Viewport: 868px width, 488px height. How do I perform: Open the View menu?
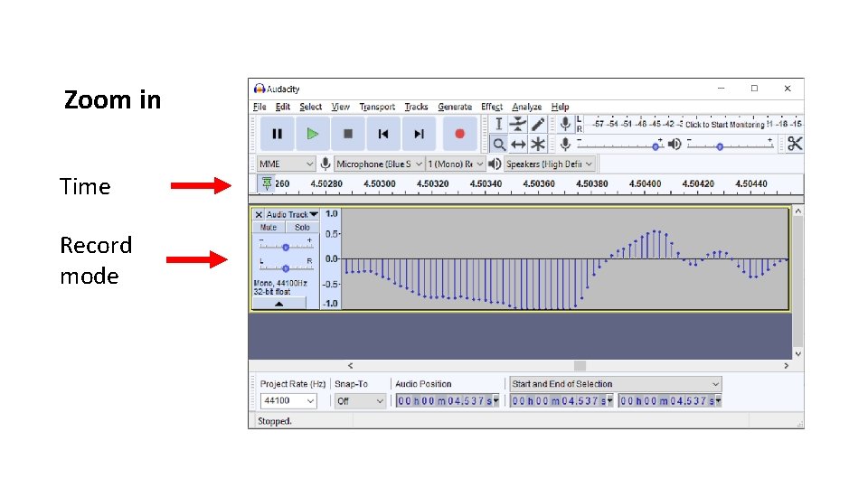[341, 107]
